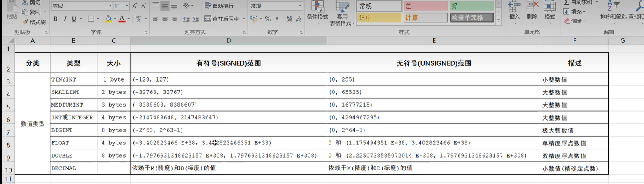Image resolution: width=644 pixels, height=184 pixels.
Task: Decrease indent icon
Action: [x=186, y=19]
